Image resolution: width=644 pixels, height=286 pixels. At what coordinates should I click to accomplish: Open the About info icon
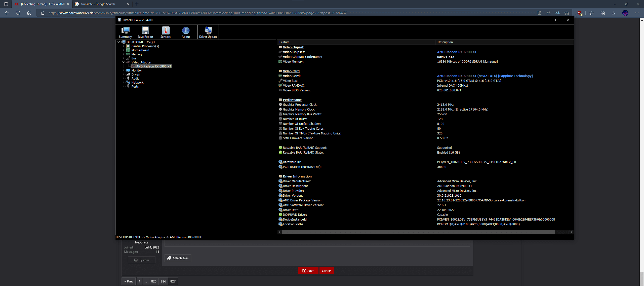(x=186, y=32)
